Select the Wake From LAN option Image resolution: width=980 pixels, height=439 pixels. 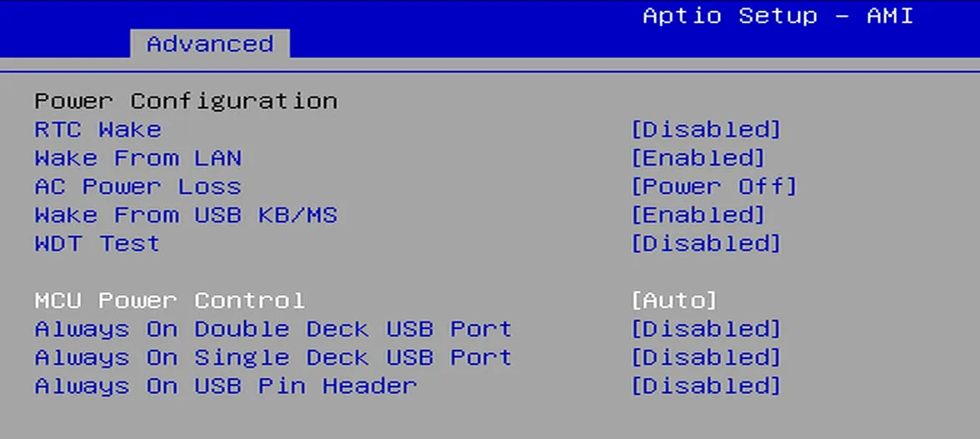click(x=137, y=157)
